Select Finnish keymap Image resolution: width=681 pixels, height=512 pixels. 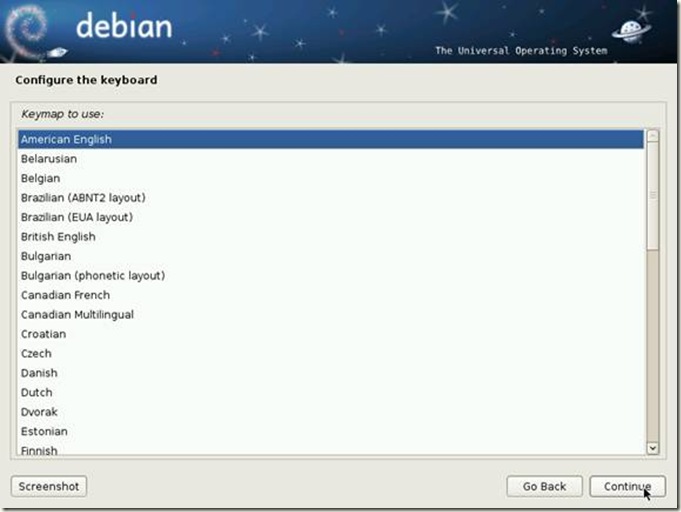click(331, 449)
